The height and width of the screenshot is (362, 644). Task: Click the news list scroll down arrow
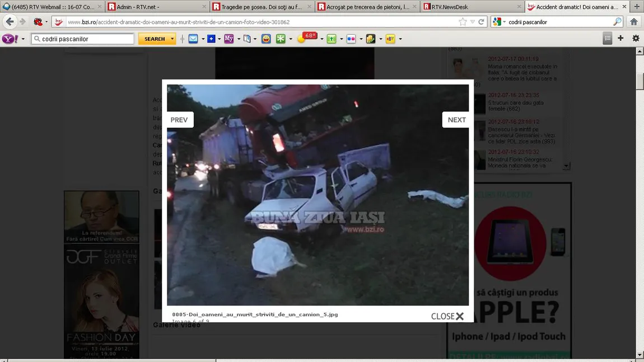pos(566,166)
